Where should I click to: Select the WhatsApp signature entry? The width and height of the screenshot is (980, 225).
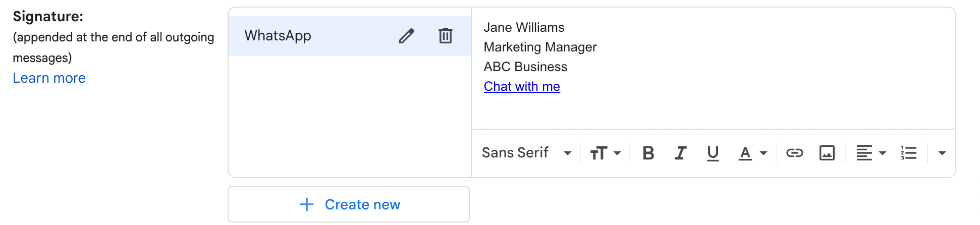[303, 36]
